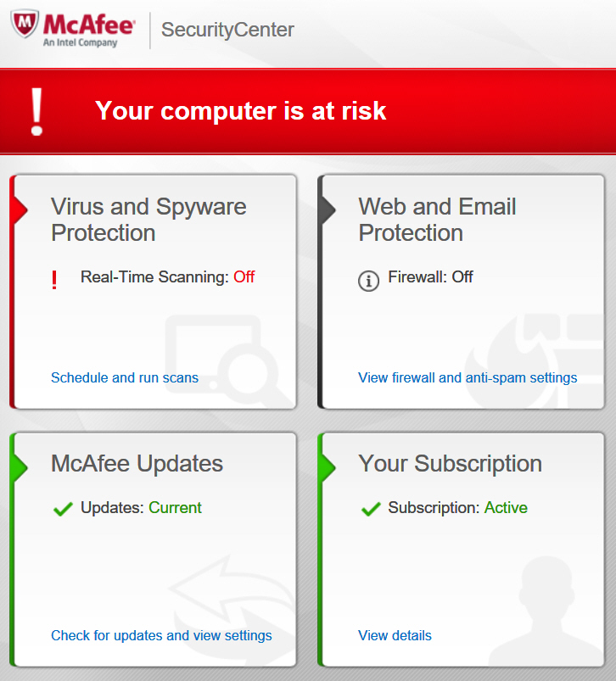Viewport: 616px width, 681px height.
Task: Select the Real-Time Scanning Off status
Action: pyautogui.click(x=244, y=277)
